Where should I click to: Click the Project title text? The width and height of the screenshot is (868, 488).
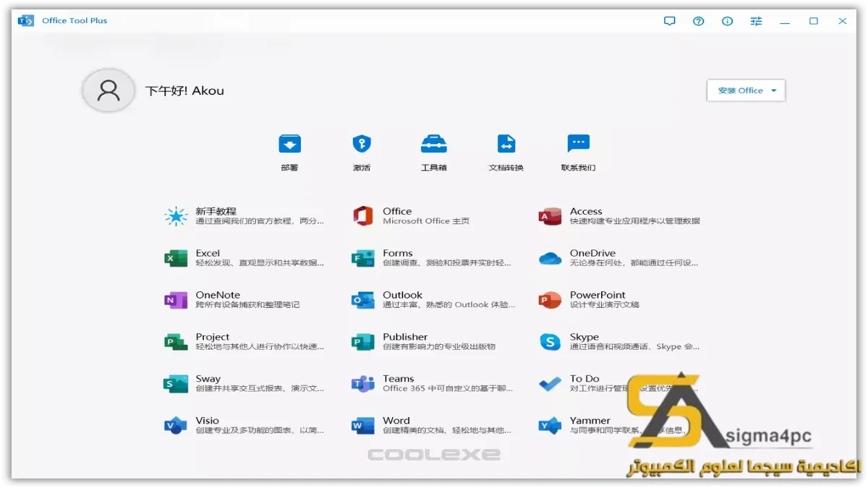[x=213, y=337]
